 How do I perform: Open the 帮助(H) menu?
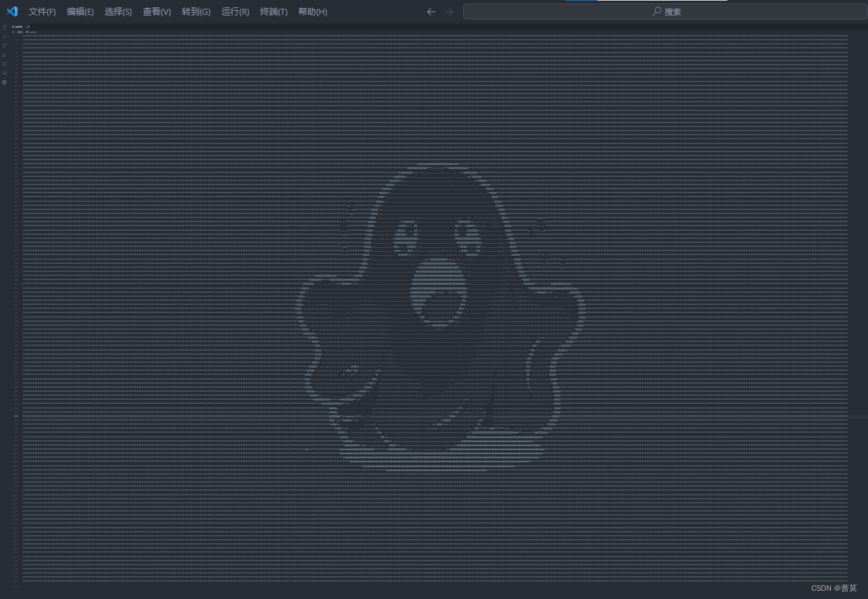tap(312, 11)
